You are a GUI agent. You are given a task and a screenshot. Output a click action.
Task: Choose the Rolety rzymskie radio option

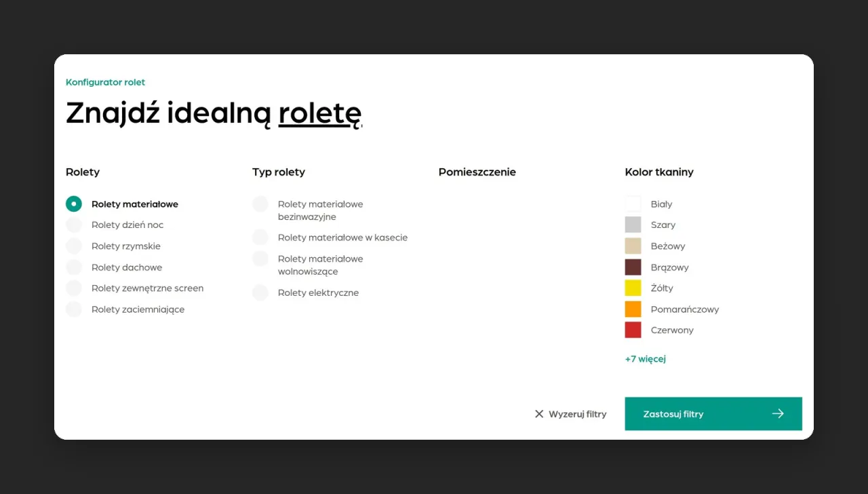coord(74,246)
